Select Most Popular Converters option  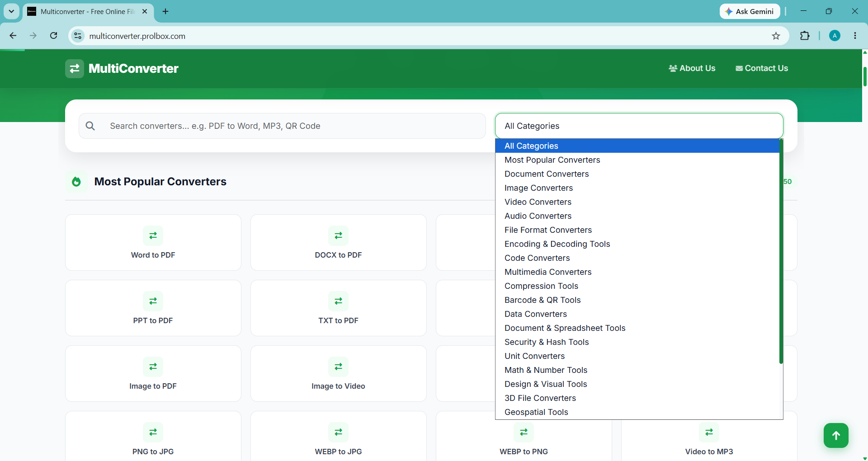pyautogui.click(x=637, y=160)
